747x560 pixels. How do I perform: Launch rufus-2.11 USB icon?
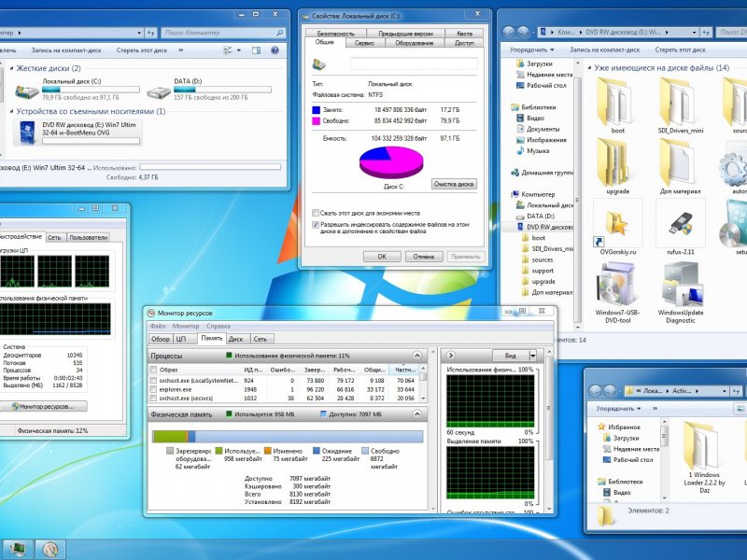click(681, 224)
